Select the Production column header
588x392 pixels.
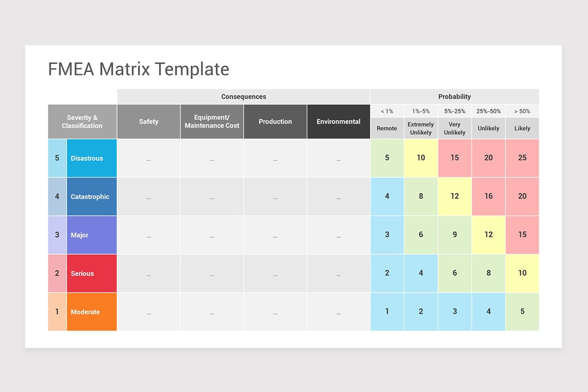275,121
